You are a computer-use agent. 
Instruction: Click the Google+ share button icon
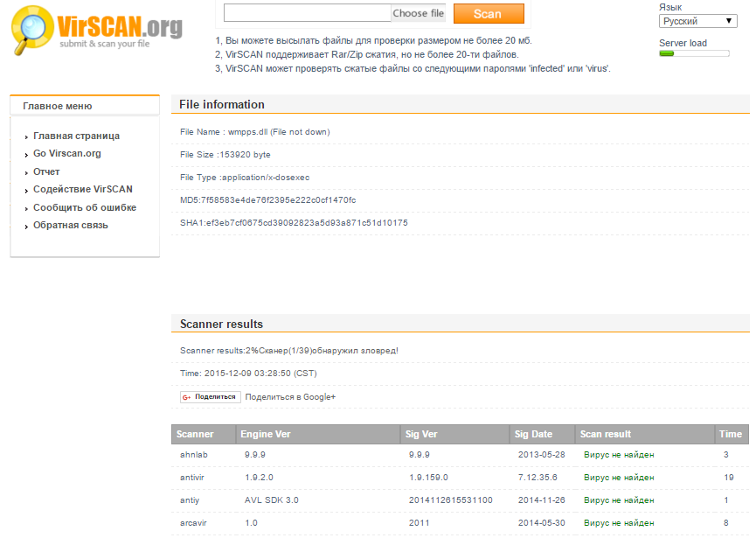[211, 396]
